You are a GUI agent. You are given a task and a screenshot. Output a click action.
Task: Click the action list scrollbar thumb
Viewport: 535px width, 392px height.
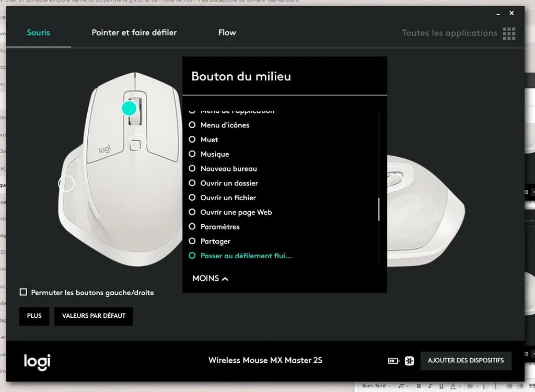pyautogui.click(x=379, y=209)
